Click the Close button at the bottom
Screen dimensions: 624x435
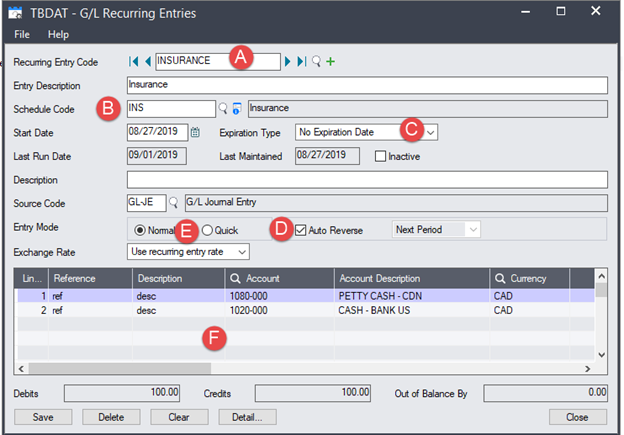point(578,417)
